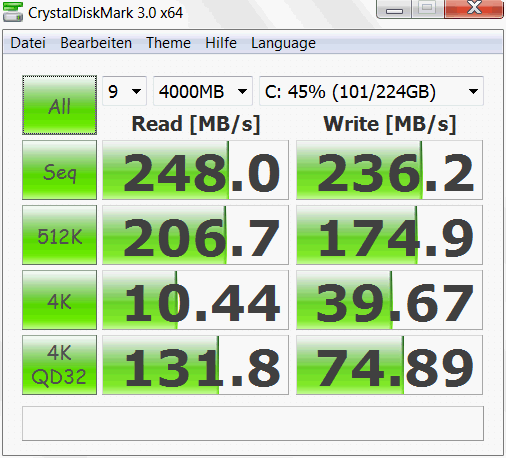Click the empty comment field at the bottom
506x458 pixels.
pyautogui.click(x=253, y=423)
